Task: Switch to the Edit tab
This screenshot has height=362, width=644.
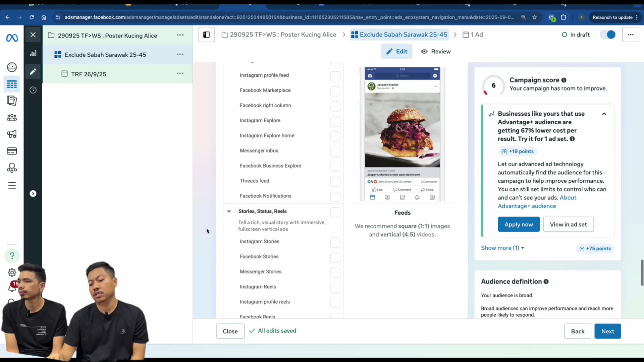Action: [396, 52]
